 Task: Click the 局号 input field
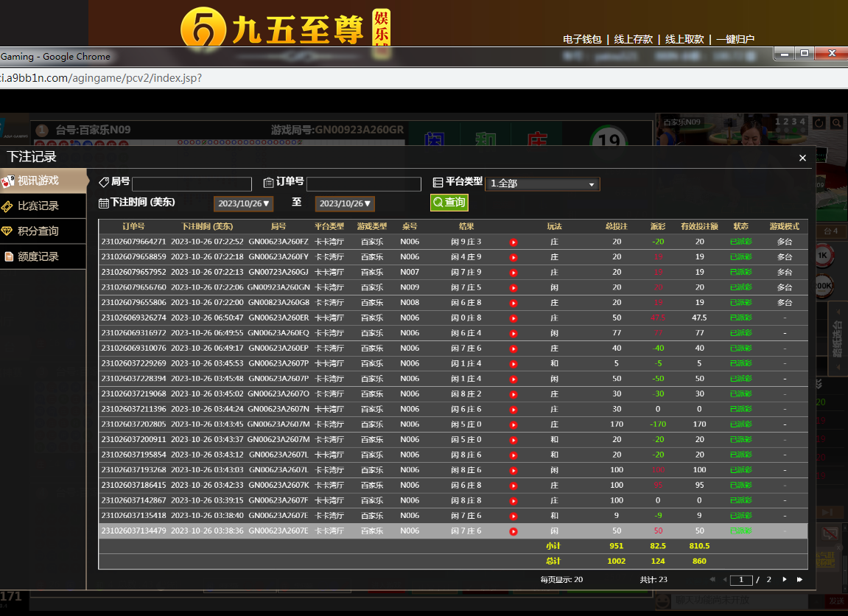point(192,183)
